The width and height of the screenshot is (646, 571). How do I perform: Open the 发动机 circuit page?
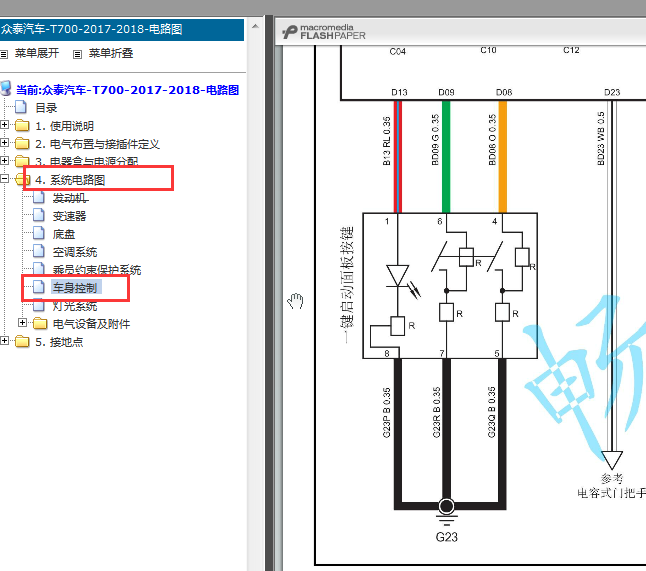[70, 198]
